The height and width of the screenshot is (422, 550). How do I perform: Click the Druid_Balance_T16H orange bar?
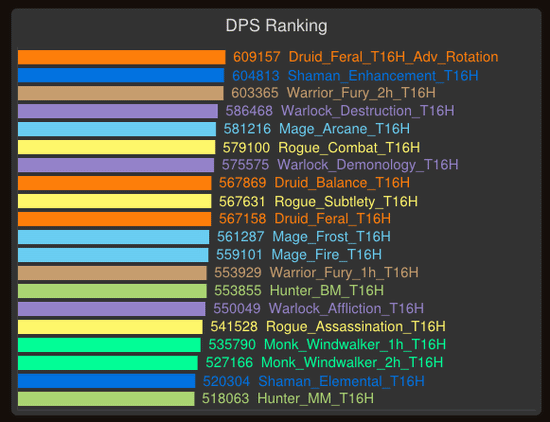pos(115,183)
